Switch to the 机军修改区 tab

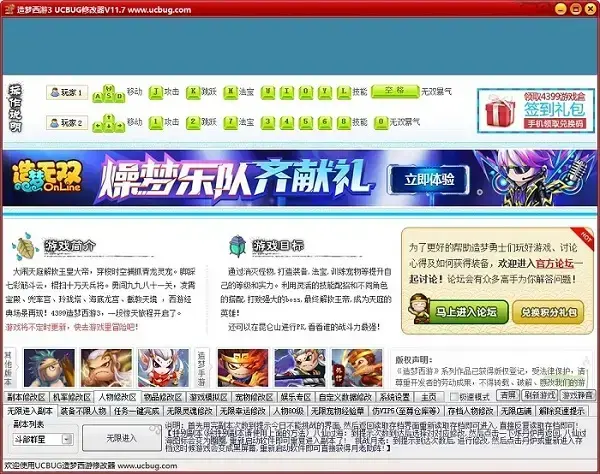coord(72,397)
